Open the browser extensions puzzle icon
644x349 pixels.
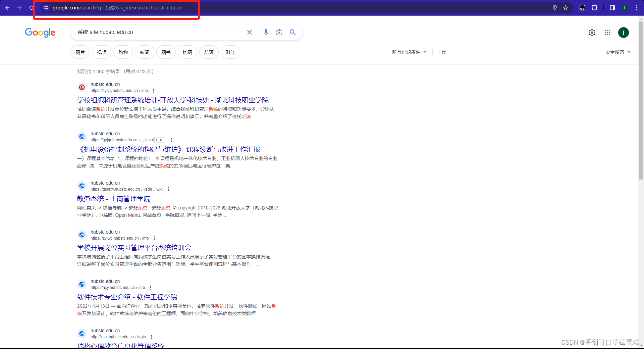point(595,8)
